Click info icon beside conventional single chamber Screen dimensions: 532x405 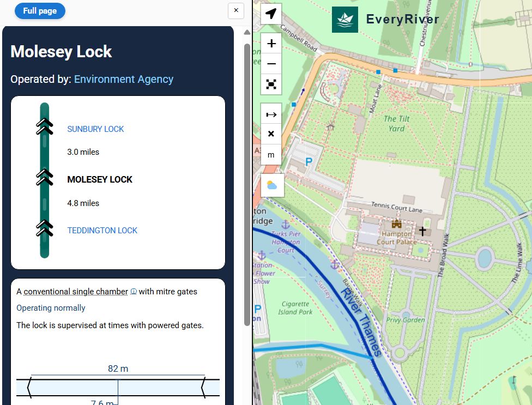coord(134,292)
